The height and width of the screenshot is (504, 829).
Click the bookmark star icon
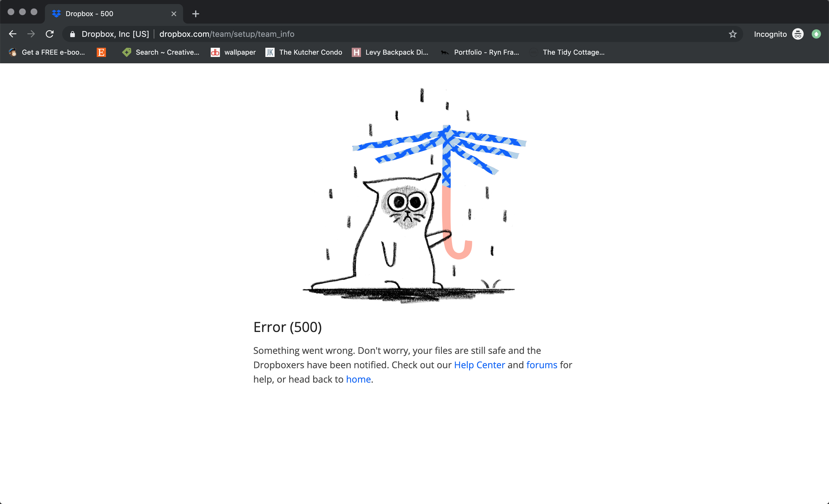(x=733, y=34)
